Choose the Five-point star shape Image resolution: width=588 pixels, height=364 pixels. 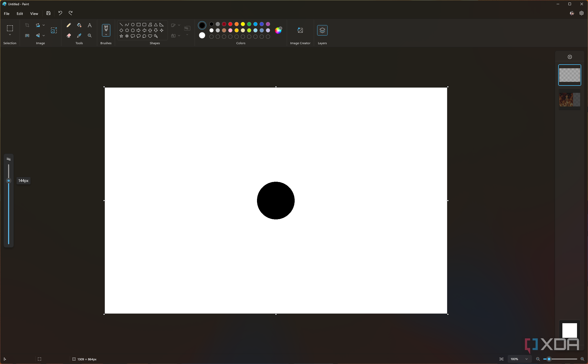[x=121, y=36]
